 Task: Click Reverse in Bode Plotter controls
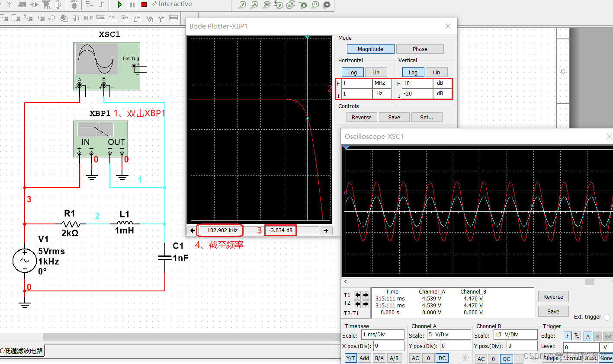[362, 117]
